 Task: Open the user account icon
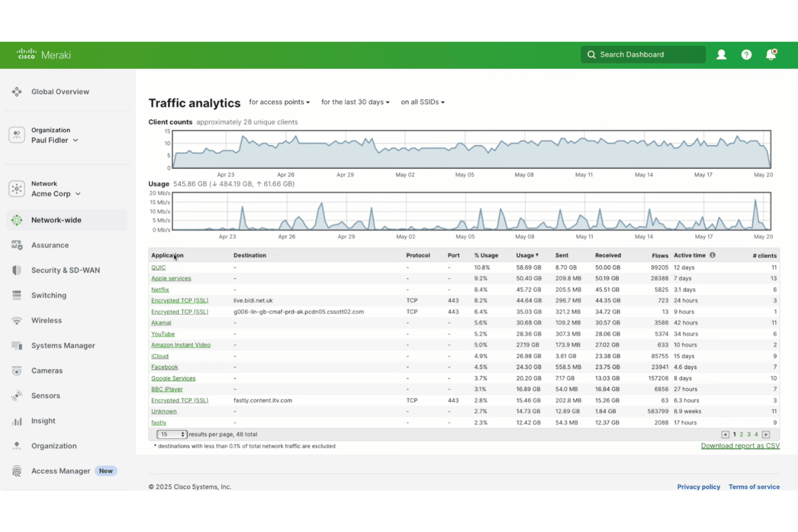pos(721,54)
